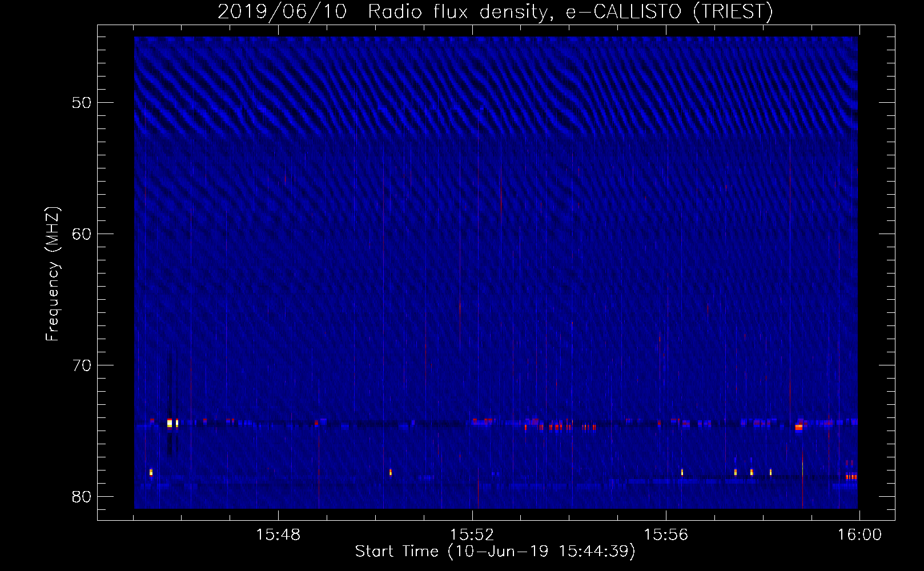The width and height of the screenshot is (924, 571).
Task: Click the 16:00 time tick label
Action: point(859,535)
